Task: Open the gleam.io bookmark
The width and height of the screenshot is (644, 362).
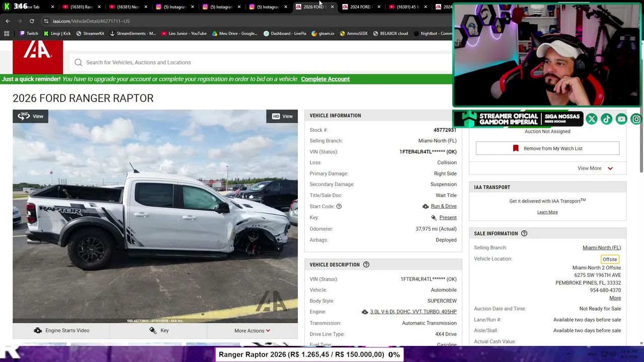Action: tap(323, 34)
